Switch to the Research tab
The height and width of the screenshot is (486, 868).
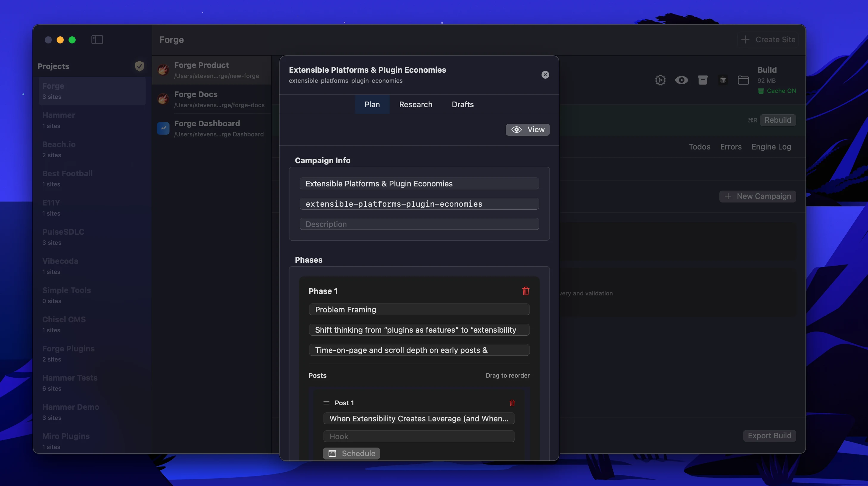[x=416, y=105]
